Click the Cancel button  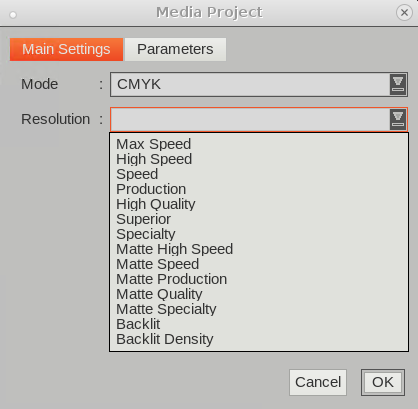pos(318,382)
